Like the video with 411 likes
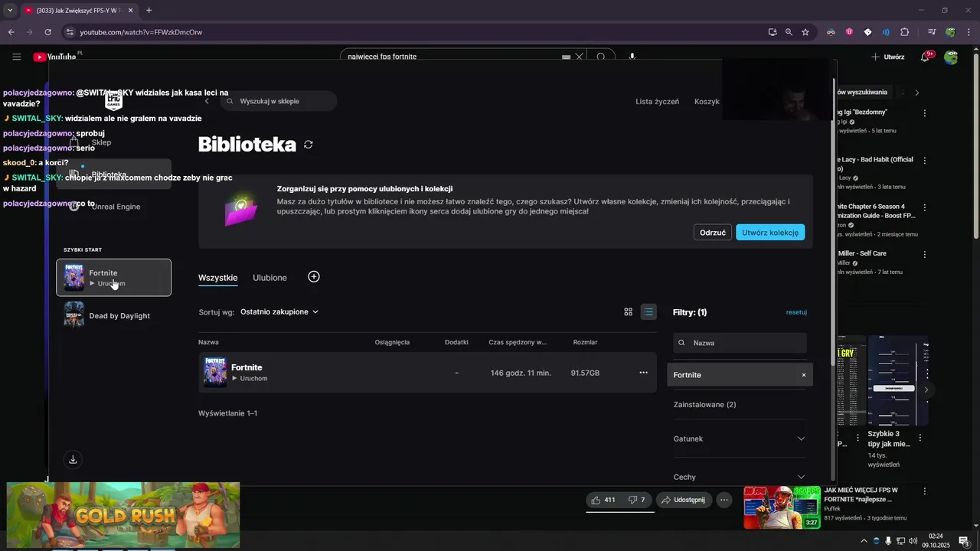Image resolution: width=980 pixels, height=551 pixels. [x=604, y=500]
